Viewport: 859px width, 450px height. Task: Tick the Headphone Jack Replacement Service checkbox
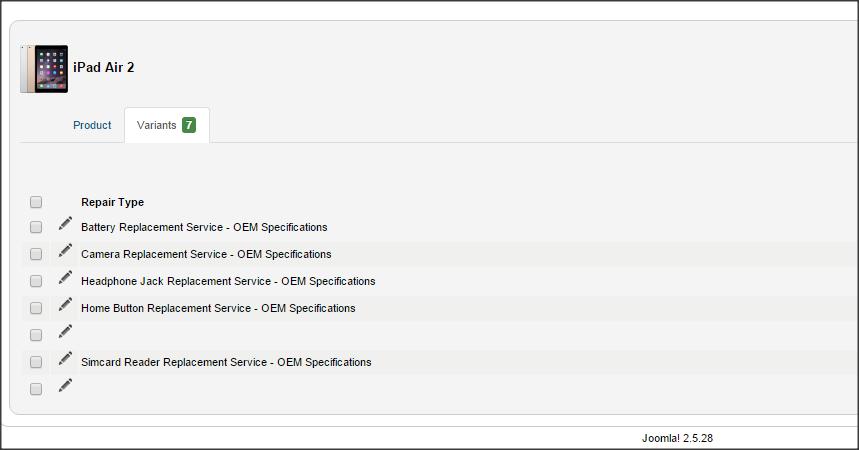click(x=36, y=281)
